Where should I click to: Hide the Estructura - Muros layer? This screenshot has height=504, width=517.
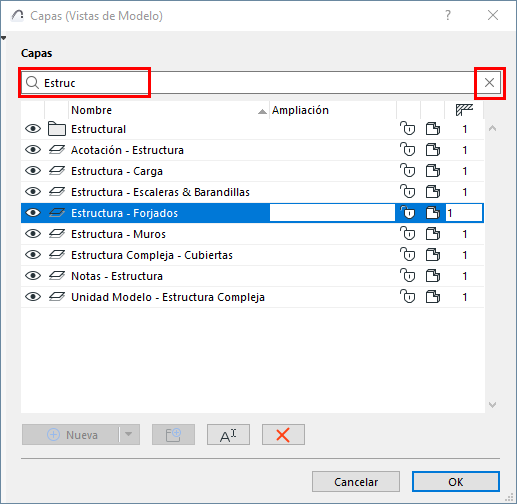(x=33, y=234)
